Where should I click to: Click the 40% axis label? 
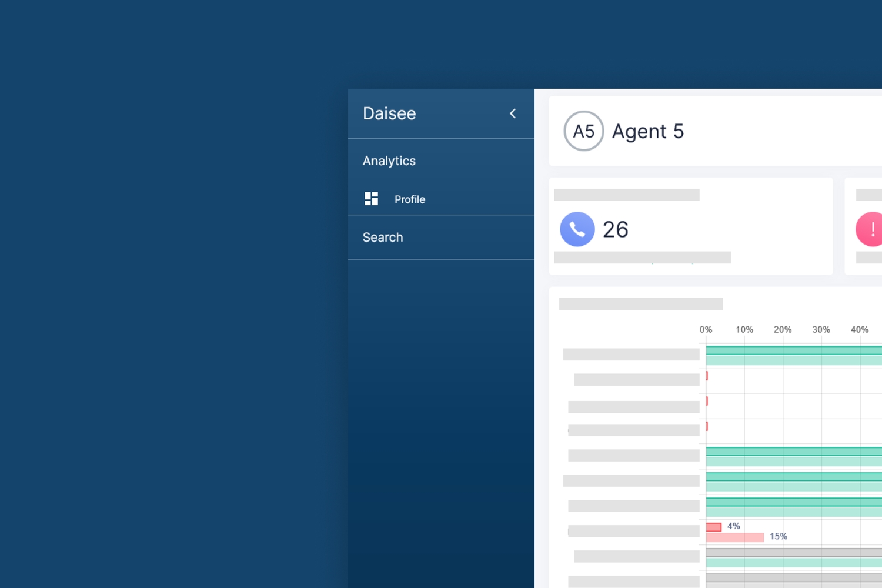point(860,330)
